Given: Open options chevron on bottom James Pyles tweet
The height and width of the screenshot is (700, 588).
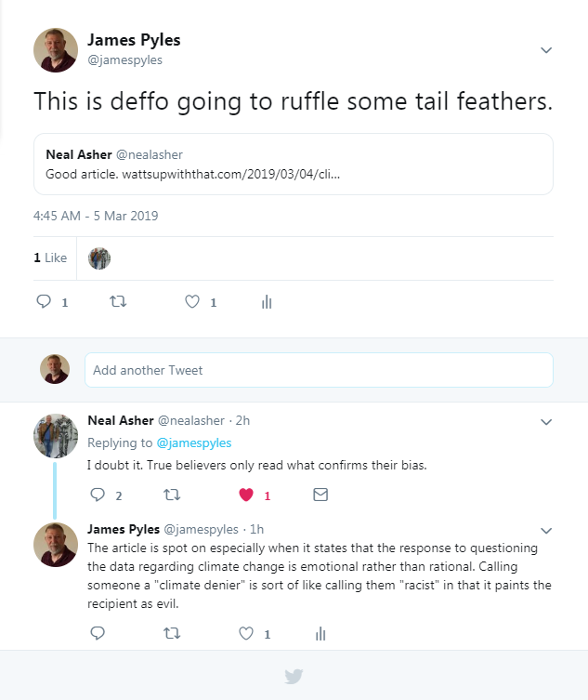Looking at the screenshot, I should click(546, 531).
